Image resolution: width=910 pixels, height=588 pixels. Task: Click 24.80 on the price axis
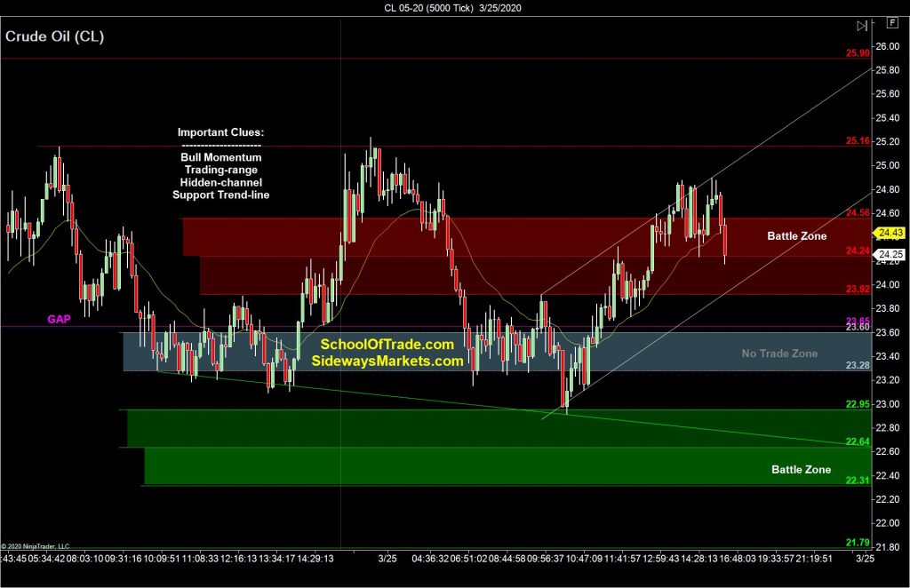click(888, 189)
